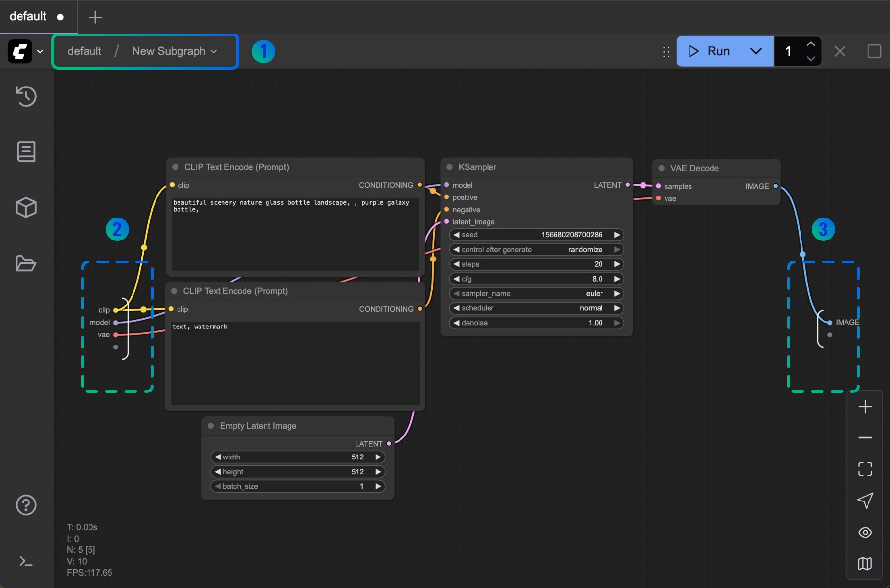Screen dimensions: 890x588
Task: Open the workflows browser sidebar panel
Action: tap(25, 263)
